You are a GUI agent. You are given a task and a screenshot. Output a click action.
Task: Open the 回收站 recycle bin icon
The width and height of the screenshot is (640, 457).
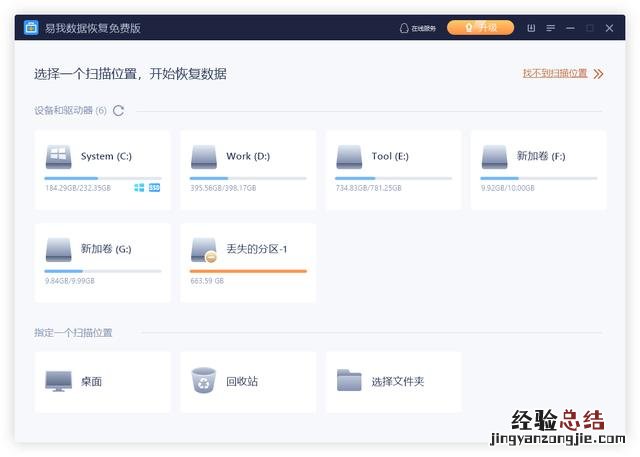pos(204,381)
